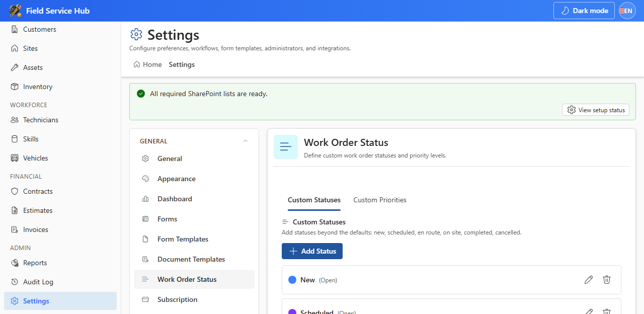Image resolution: width=644 pixels, height=314 pixels.
Task: Click the Settings gear icon in sidebar
Action: (15, 301)
